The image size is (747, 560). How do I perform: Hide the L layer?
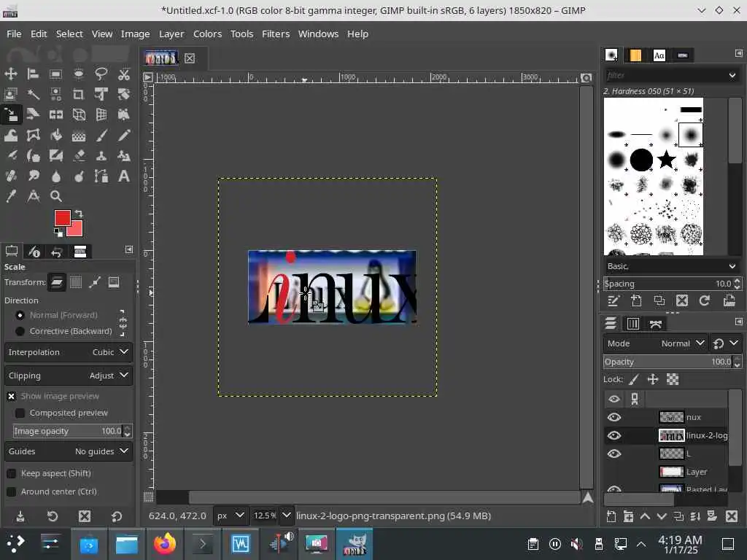pyautogui.click(x=614, y=454)
